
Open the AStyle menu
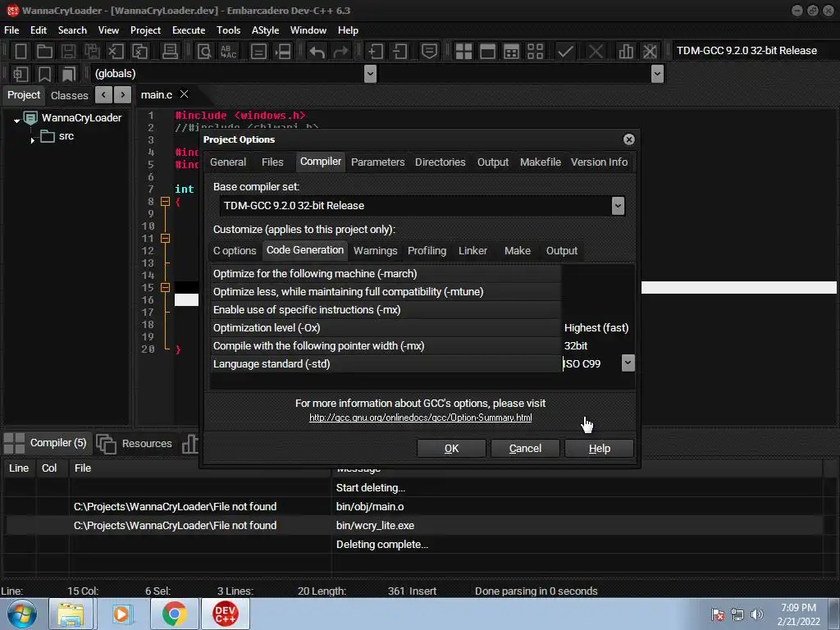(265, 30)
